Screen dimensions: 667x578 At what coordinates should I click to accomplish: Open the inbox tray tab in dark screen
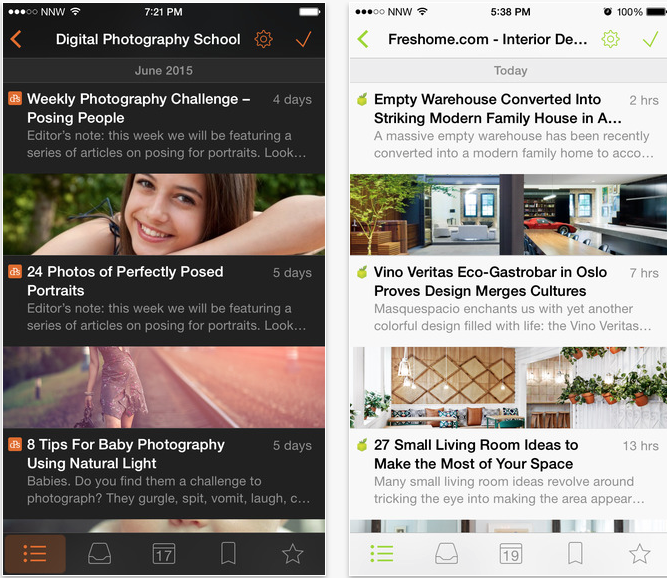point(100,554)
